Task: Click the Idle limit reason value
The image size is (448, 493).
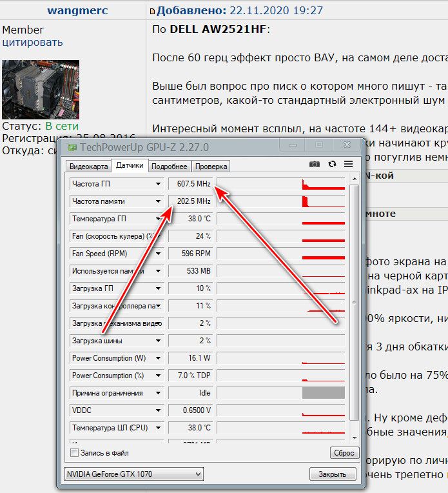Action: [191, 393]
